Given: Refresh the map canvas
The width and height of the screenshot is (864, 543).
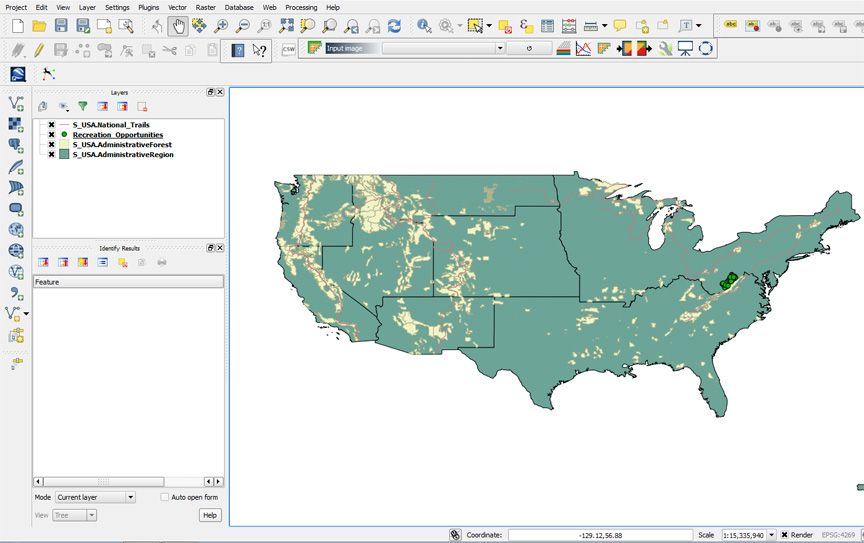Looking at the screenshot, I should click(x=394, y=26).
